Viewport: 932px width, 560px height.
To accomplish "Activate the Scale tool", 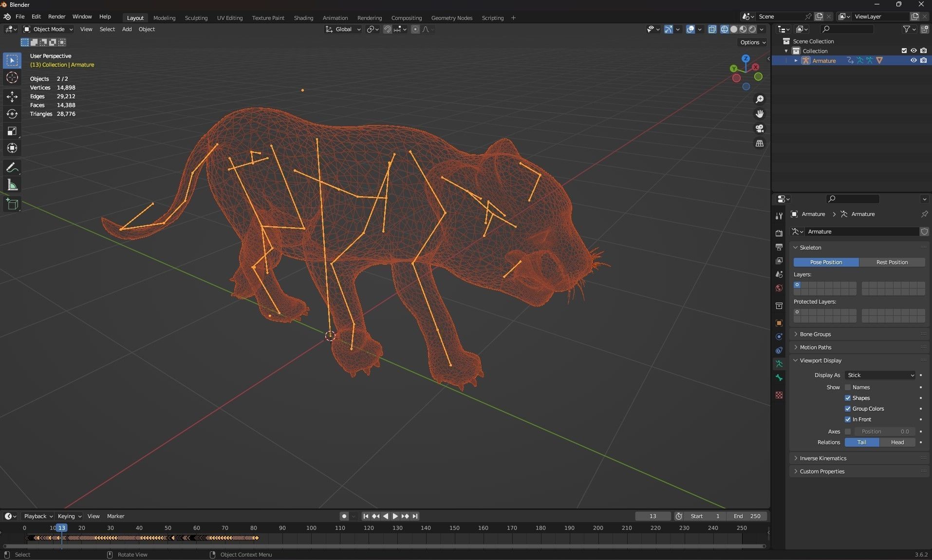I will pyautogui.click(x=12, y=131).
